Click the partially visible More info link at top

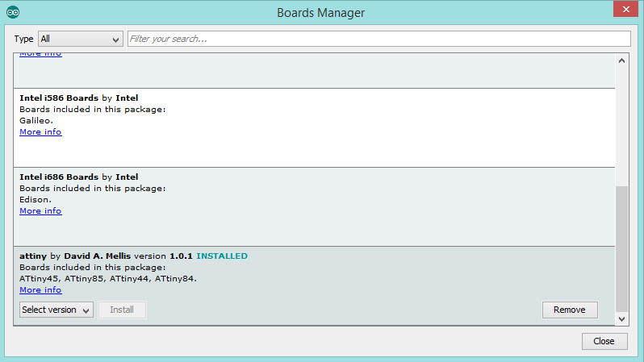(40, 54)
